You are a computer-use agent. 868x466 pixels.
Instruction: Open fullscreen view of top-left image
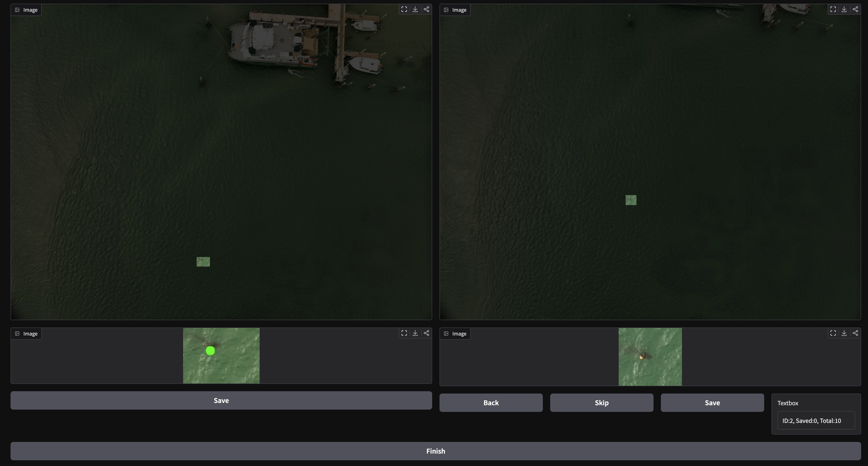click(x=404, y=9)
